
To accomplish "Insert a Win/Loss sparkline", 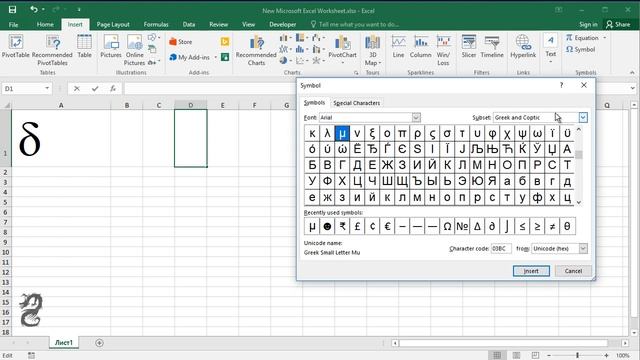I will (x=443, y=50).
